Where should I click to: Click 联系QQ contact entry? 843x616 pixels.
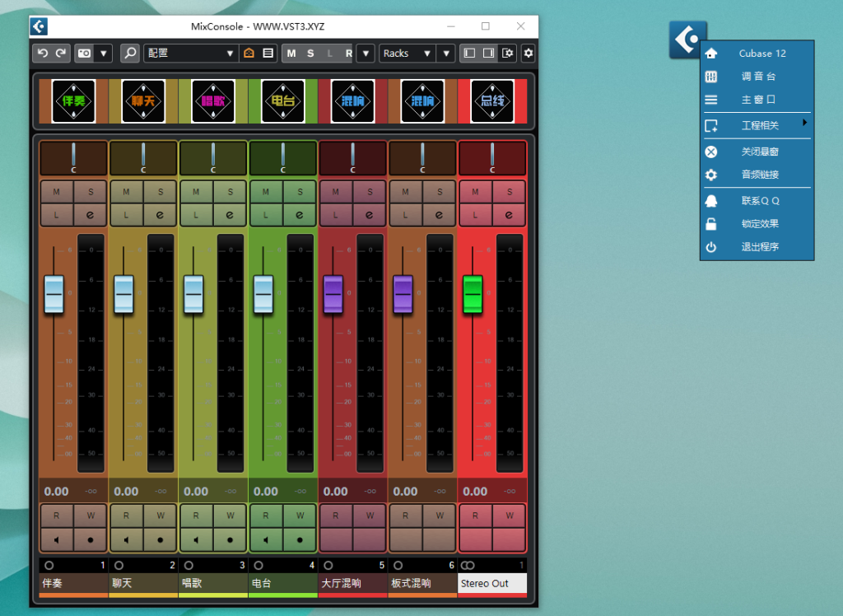(x=757, y=201)
